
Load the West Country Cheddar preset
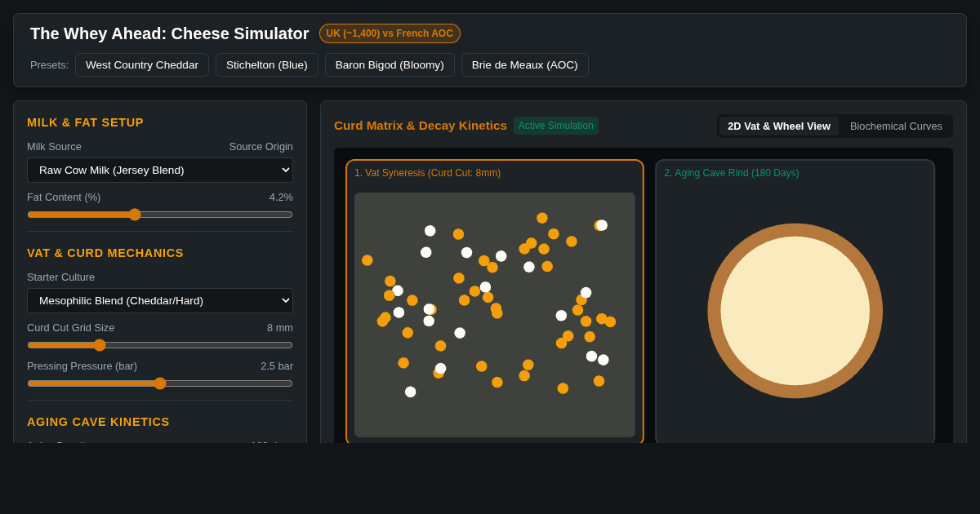pos(142,65)
